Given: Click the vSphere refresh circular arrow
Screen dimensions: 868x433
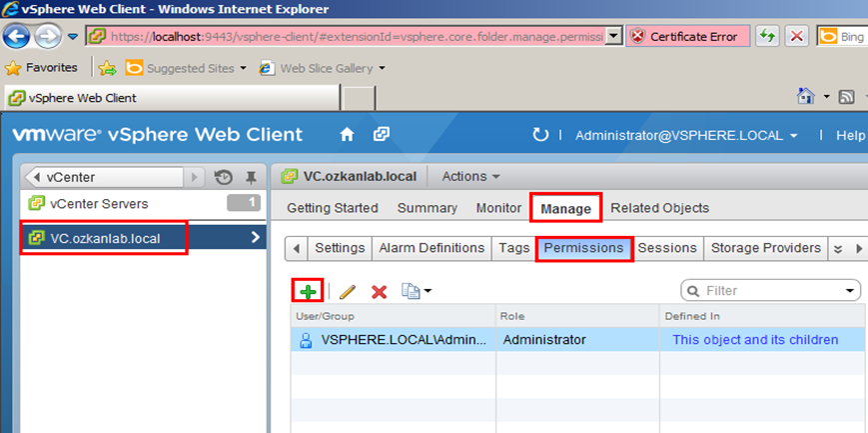Looking at the screenshot, I should coord(539,135).
